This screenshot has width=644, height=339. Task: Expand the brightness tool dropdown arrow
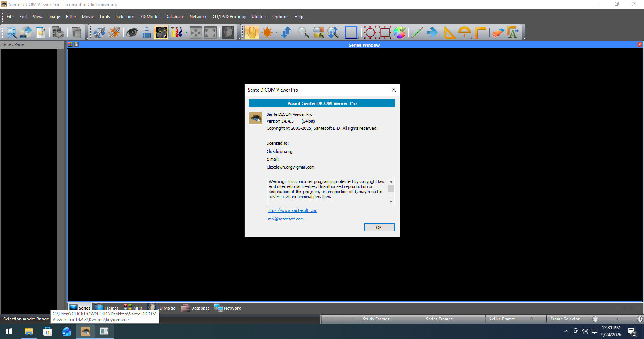[276, 32]
